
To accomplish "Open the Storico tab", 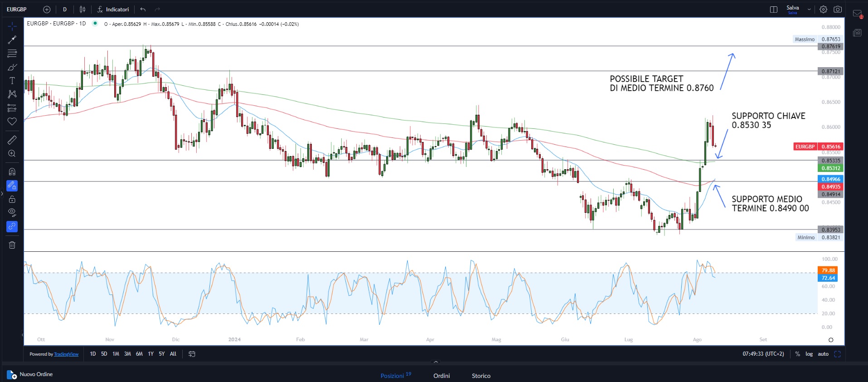I will (x=481, y=376).
